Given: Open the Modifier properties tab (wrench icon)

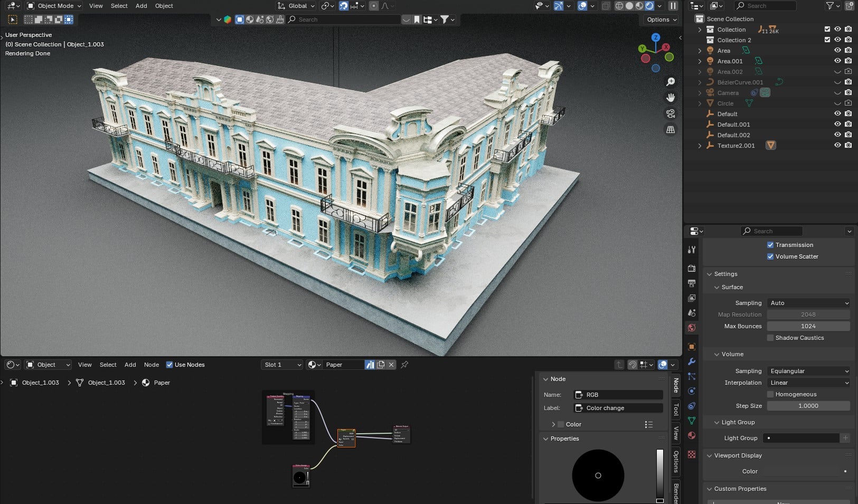Looking at the screenshot, I should 692,362.
